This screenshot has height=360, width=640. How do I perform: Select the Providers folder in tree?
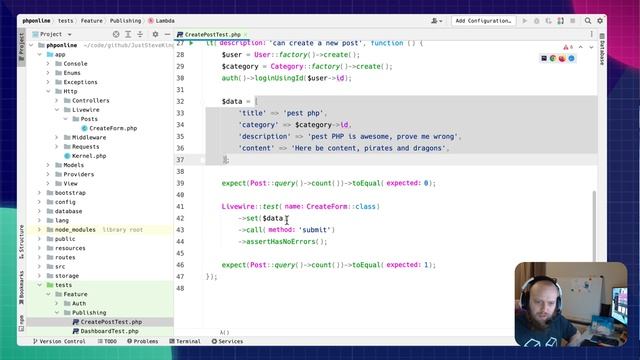click(x=74, y=174)
